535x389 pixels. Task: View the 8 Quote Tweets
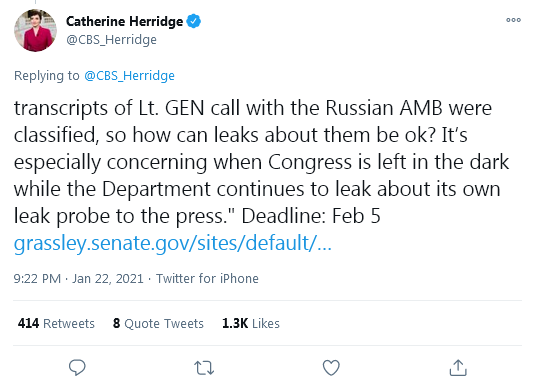(158, 323)
